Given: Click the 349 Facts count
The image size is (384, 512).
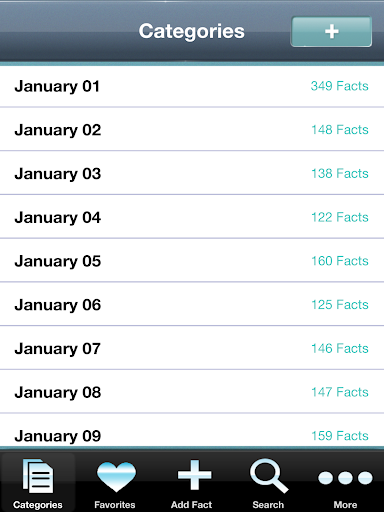Looking at the screenshot, I should coord(340,86).
